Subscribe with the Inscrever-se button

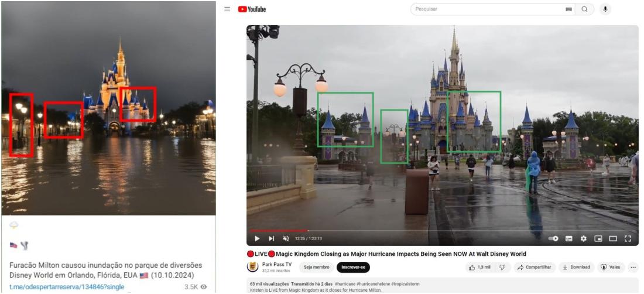click(x=353, y=267)
